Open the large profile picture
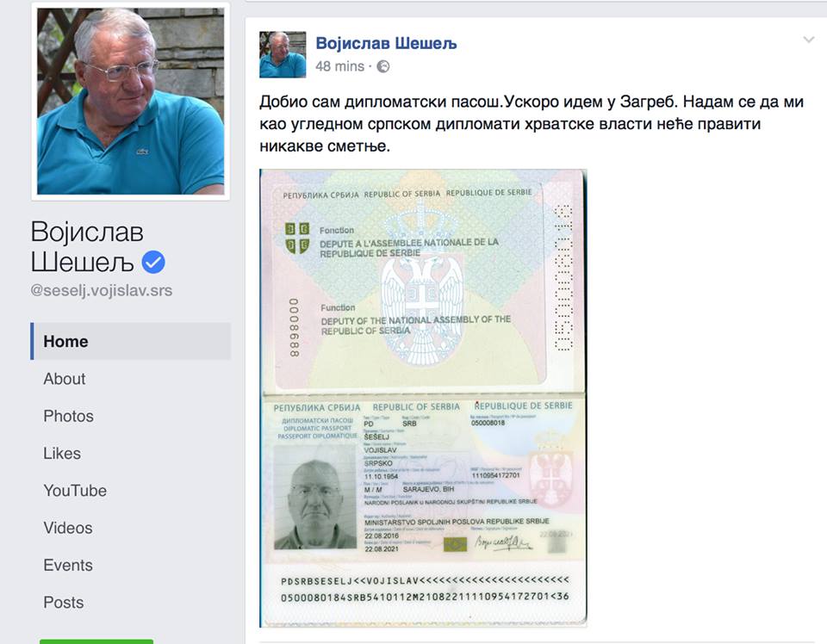827x644 pixels. tap(130, 102)
